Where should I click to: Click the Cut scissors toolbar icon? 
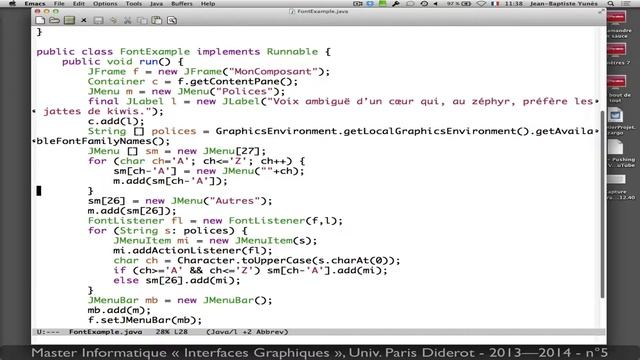(x=128, y=20)
